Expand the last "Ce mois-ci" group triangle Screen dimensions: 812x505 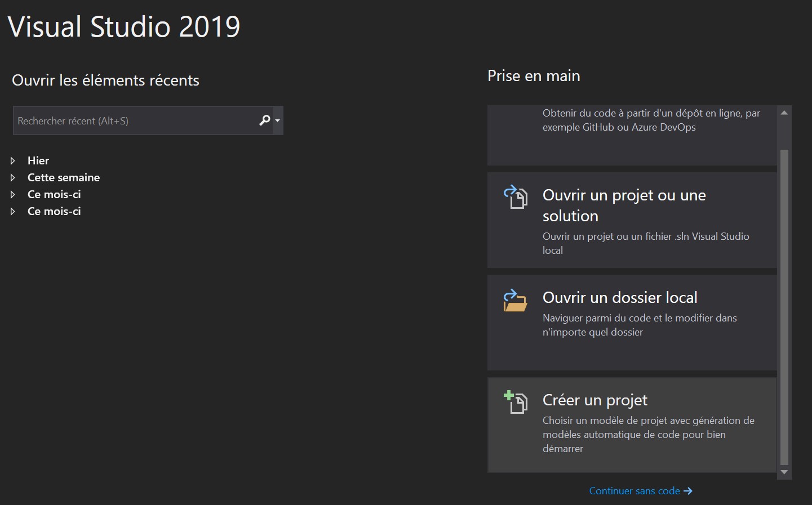click(13, 212)
